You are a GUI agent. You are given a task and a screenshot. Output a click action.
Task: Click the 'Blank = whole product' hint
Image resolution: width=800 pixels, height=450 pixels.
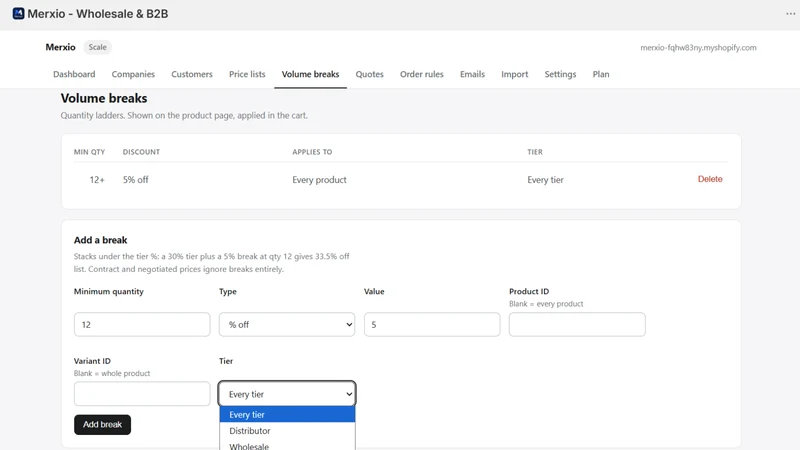pos(112,373)
